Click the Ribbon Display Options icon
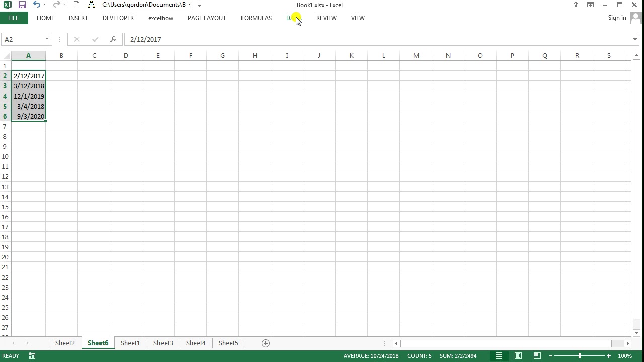Image resolution: width=644 pixels, height=362 pixels. pyautogui.click(x=590, y=5)
